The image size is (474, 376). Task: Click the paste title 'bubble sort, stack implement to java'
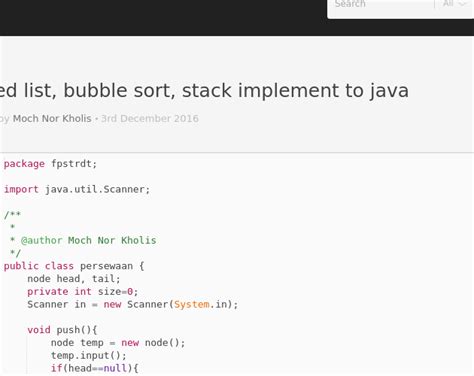click(236, 91)
